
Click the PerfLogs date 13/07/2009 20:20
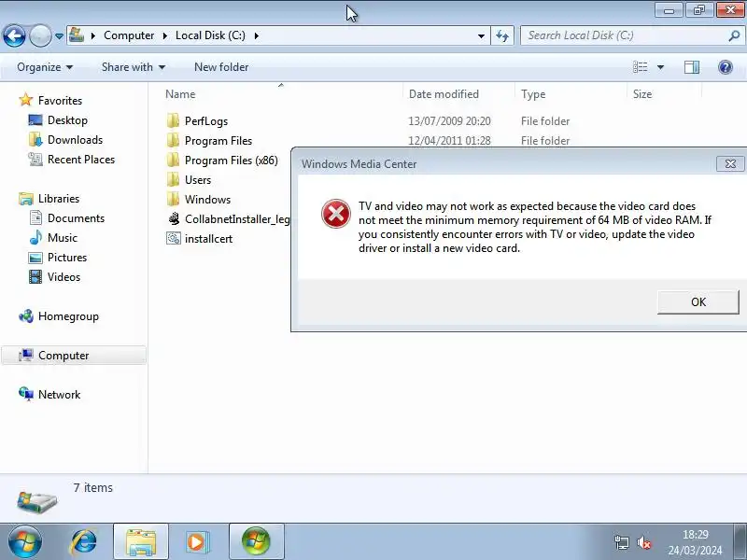click(x=449, y=121)
